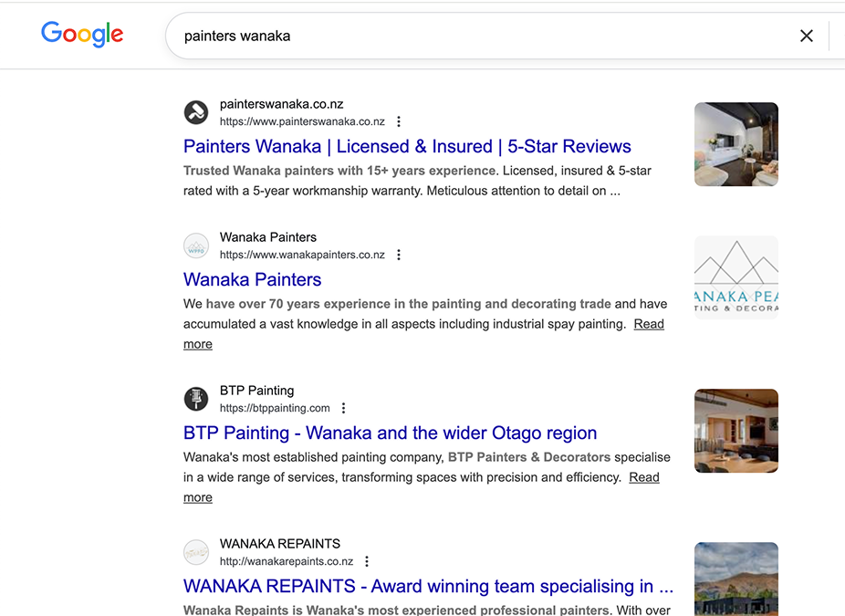
Task: Open Painters Wanaka Licensed & Insured result
Action: click(407, 147)
